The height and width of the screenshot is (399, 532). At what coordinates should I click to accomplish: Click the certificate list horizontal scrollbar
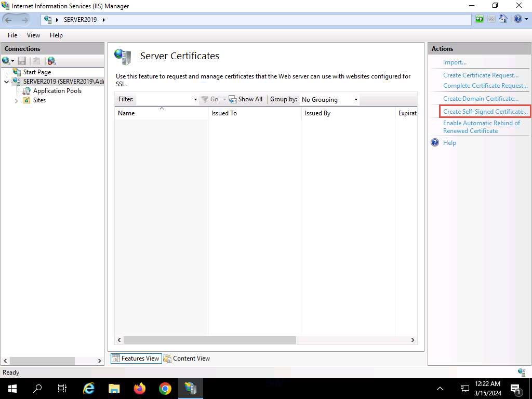coord(210,340)
